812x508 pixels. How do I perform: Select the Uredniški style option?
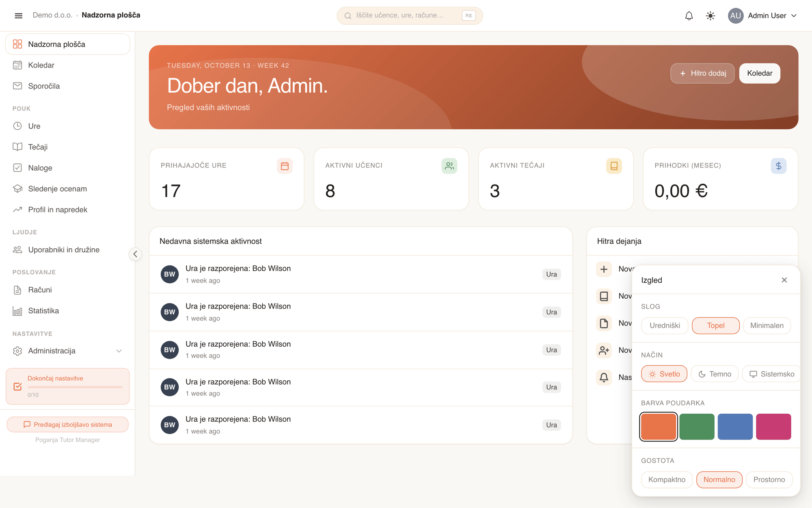(x=665, y=326)
